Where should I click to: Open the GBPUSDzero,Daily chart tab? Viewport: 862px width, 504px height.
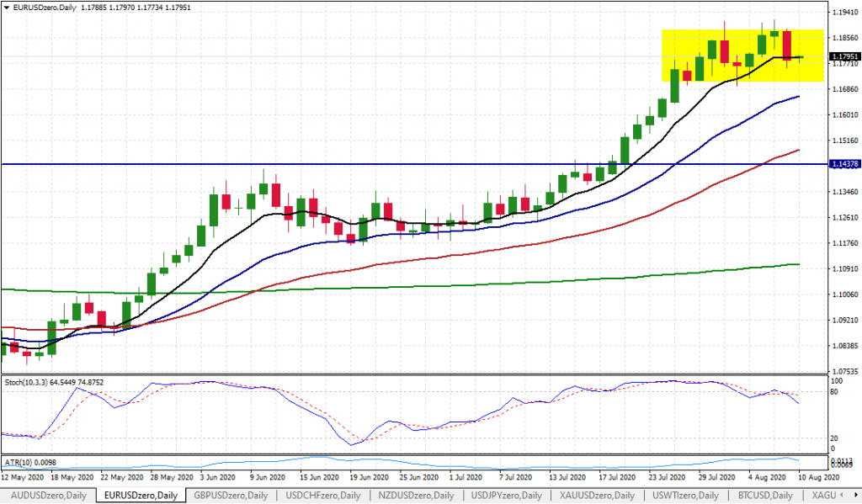(x=233, y=496)
